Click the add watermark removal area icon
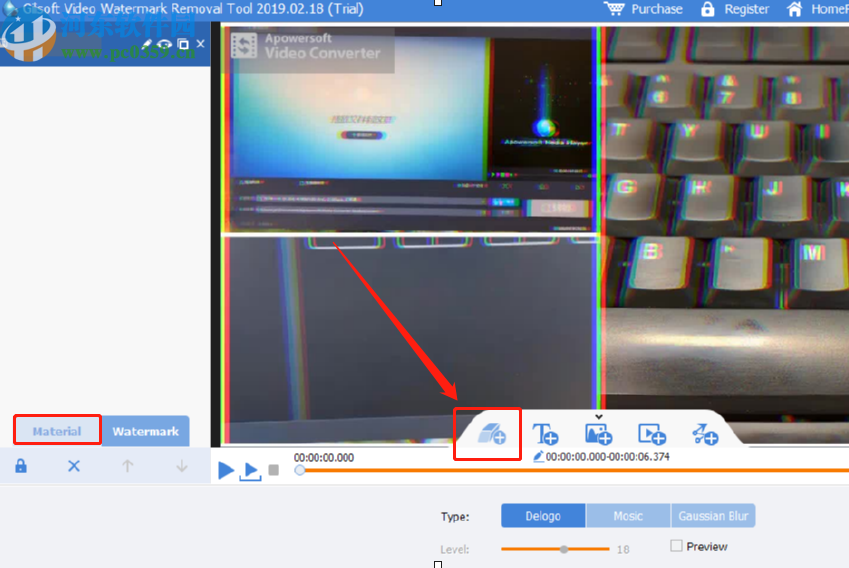The image size is (849, 568). coord(492,434)
